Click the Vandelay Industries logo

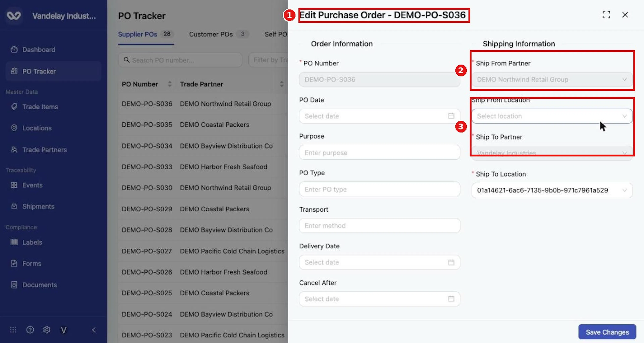point(14,16)
